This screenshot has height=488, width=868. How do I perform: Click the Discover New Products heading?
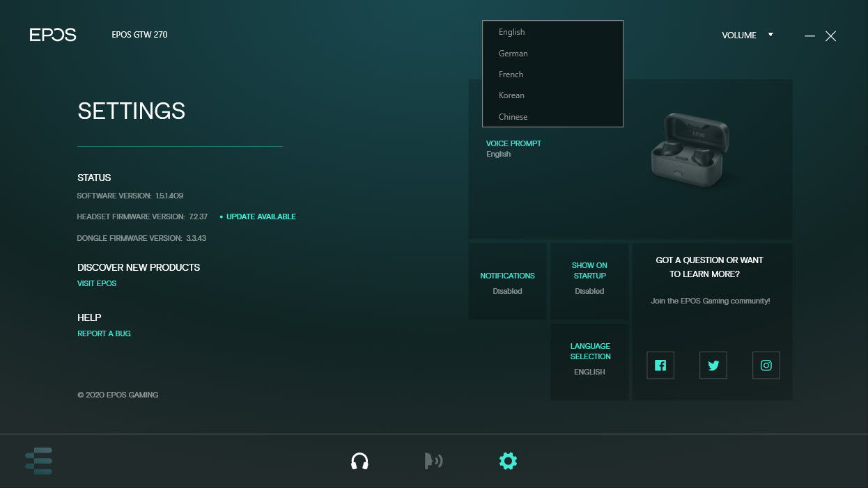tap(139, 267)
